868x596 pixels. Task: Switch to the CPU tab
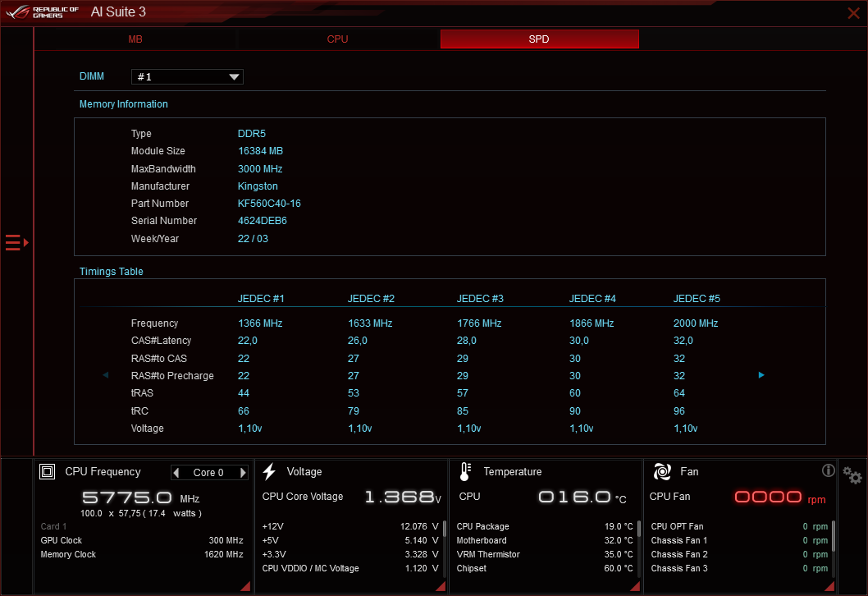(337, 39)
